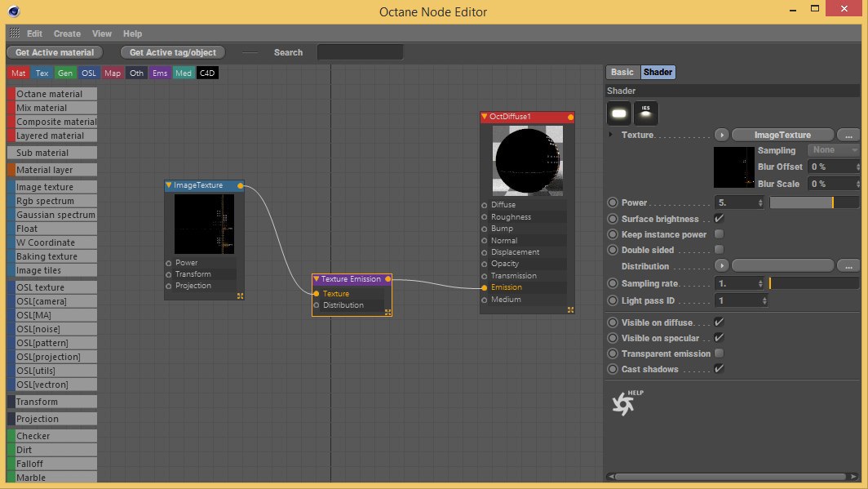The width and height of the screenshot is (868, 489).
Task: Collapse the Texture Emission node triangle
Action: (317, 279)
